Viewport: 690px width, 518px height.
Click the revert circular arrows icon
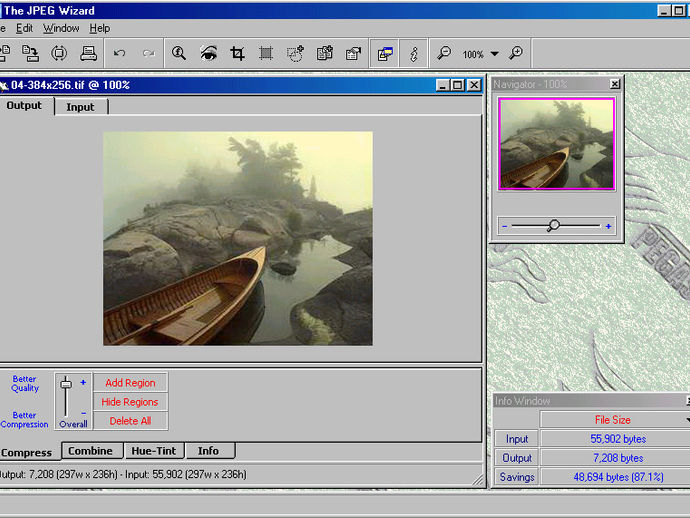point(59,53)
